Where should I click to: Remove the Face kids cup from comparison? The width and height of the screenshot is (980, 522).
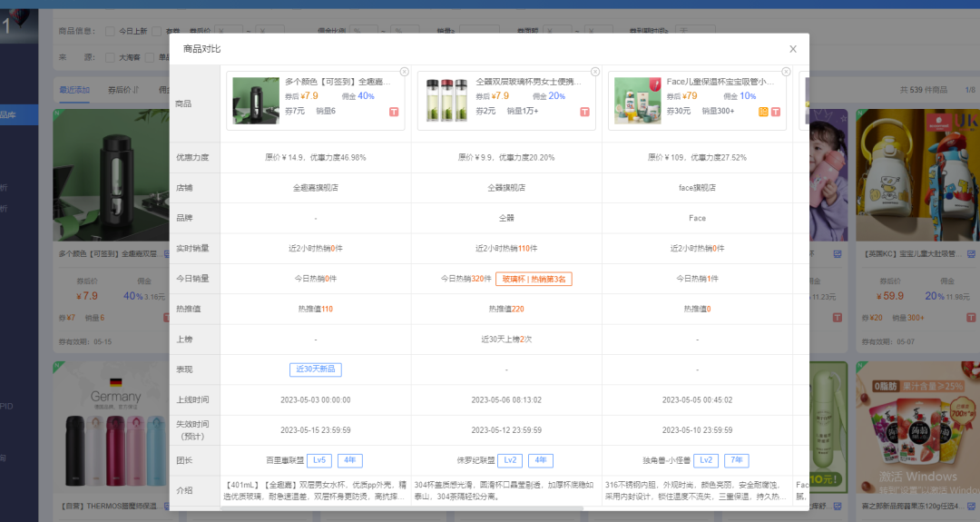[786, 72]
